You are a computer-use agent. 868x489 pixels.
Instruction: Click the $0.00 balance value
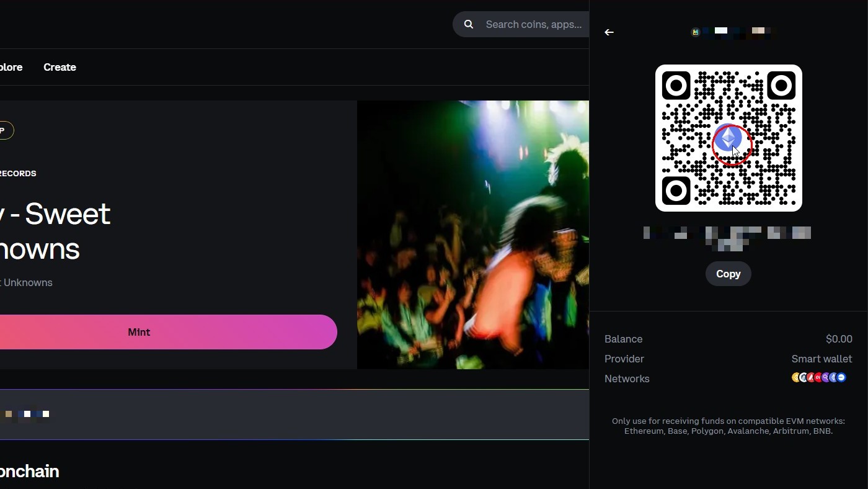click(839, 339)
